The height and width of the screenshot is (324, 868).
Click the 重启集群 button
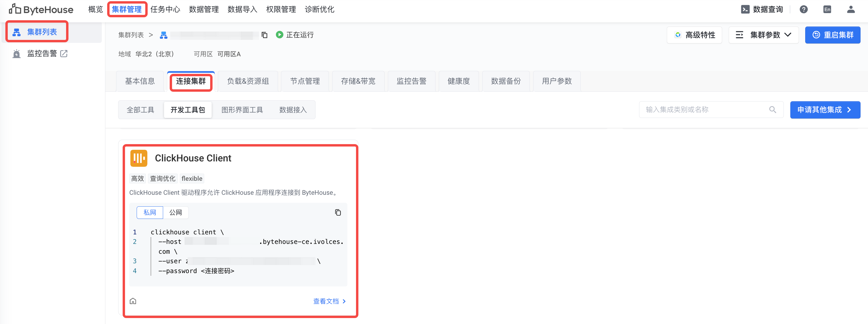tap(832, 35)
